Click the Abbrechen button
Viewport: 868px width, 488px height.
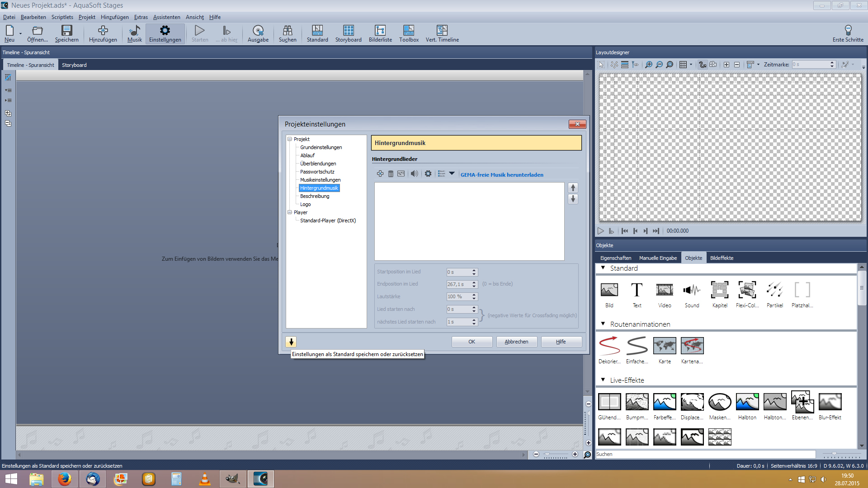tap(516, 342)
